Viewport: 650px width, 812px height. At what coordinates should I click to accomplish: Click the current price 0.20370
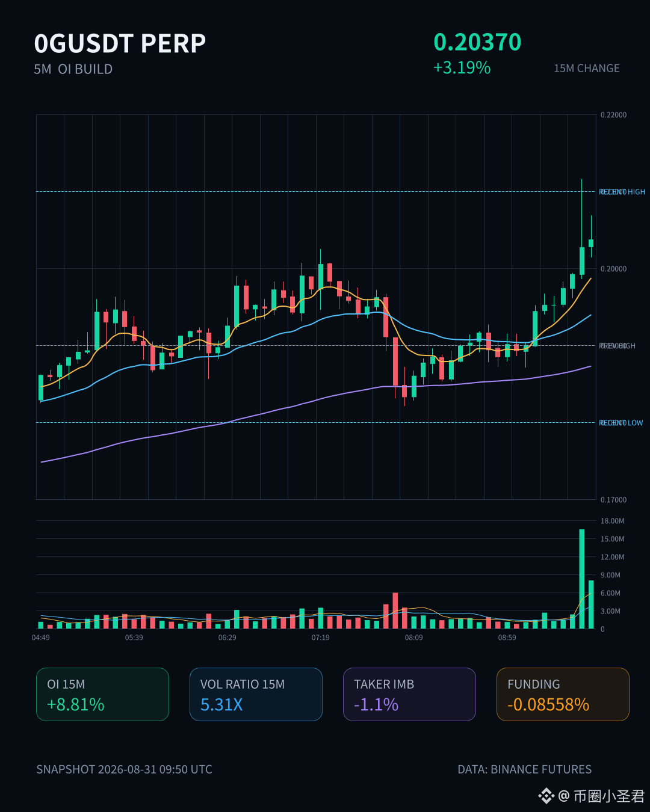(x=477, y=42)
